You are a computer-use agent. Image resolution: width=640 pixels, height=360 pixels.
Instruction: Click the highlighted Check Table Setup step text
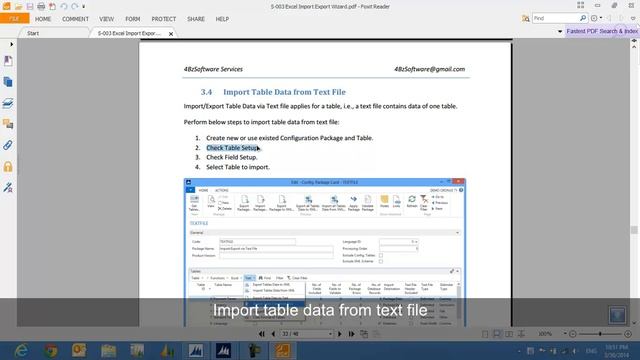click(233, 148)
